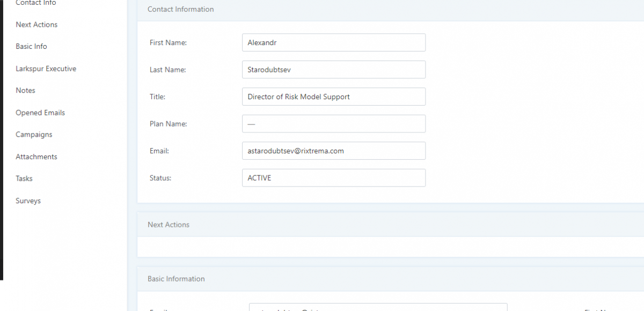Click the First Name field containing Alexandr
Image resolution: width=644 pixels, height=311 pixels.
tap(333, 43)
